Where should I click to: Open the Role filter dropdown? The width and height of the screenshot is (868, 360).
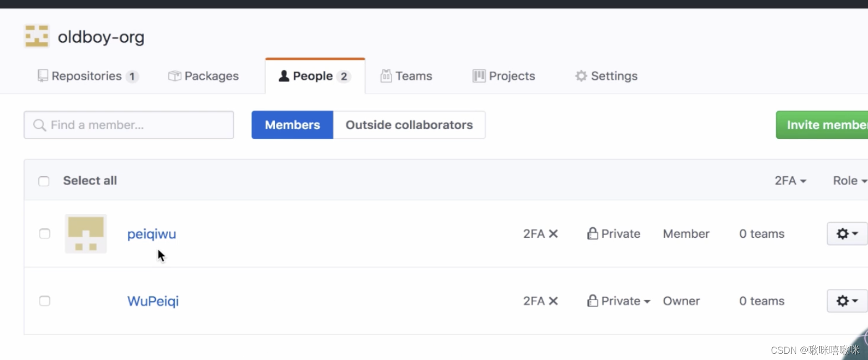click(x=850, y=181)
